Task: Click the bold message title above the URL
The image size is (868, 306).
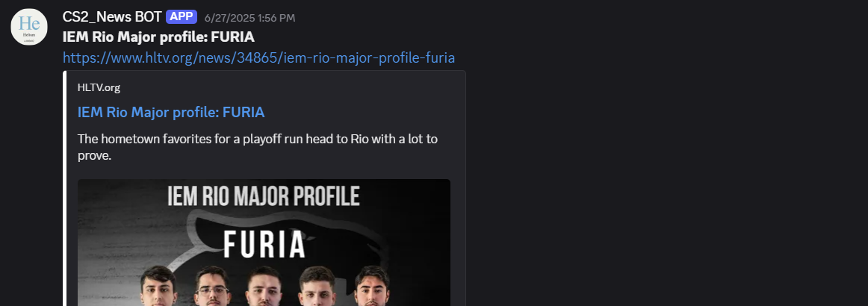Action: pyautogui.click(x=158, y=37)
